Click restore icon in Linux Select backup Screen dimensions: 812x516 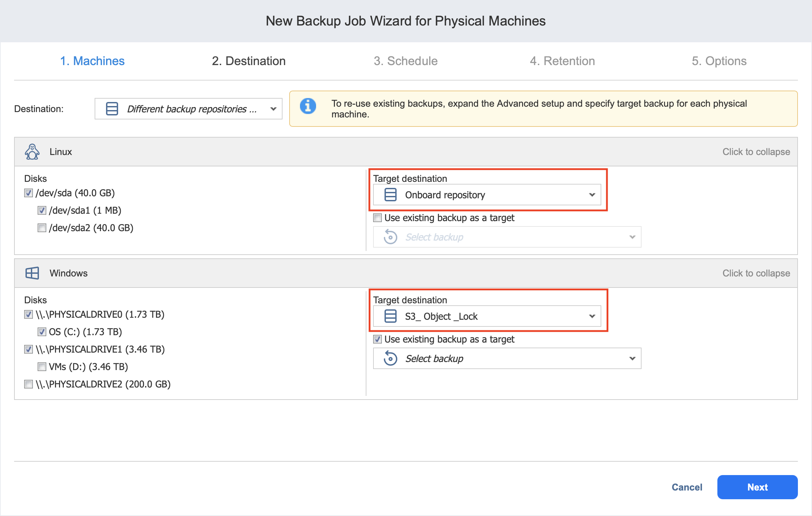(x=390, y=237)
